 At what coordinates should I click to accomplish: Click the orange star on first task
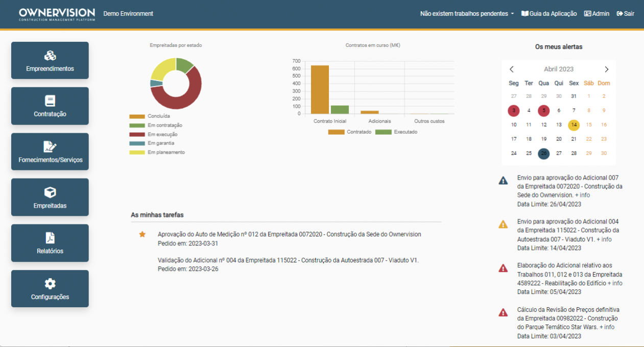click(x=142, y=234)
